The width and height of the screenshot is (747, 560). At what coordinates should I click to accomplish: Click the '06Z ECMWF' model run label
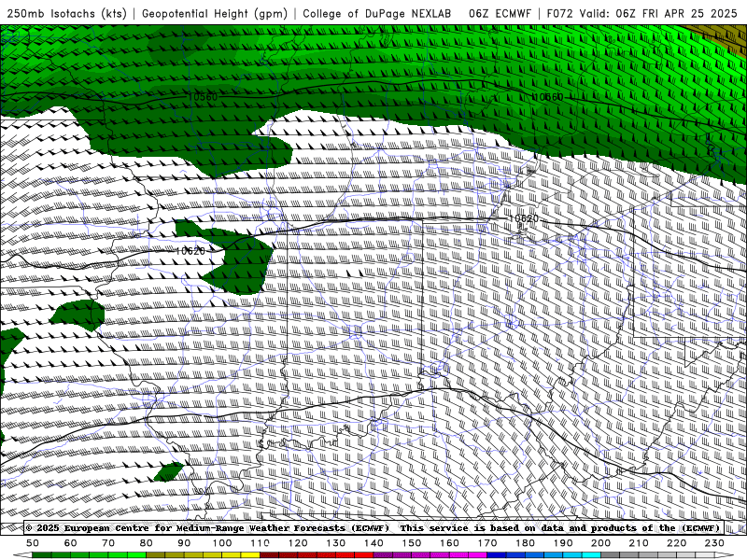[500, 13]
